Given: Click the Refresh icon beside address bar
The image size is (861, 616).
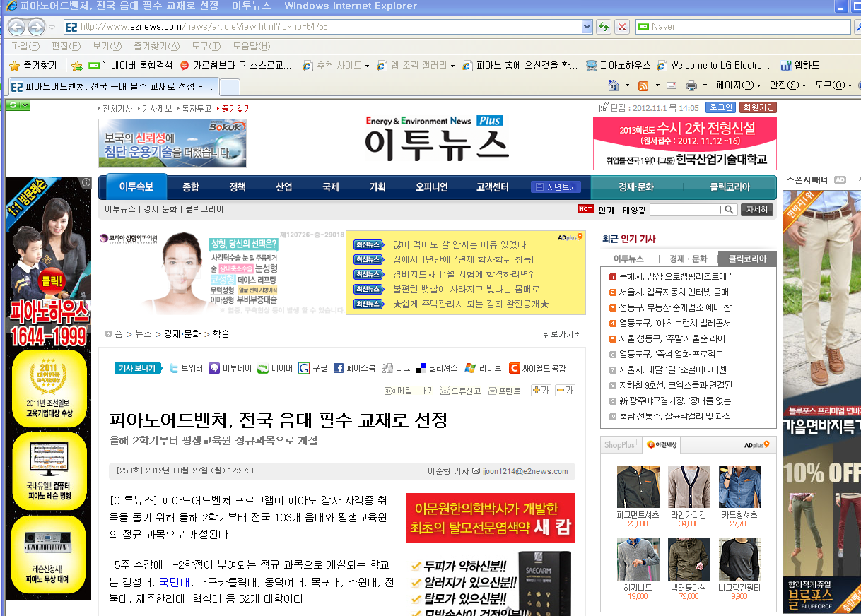Looking at the screenshot, I should [x=604, y=27].
